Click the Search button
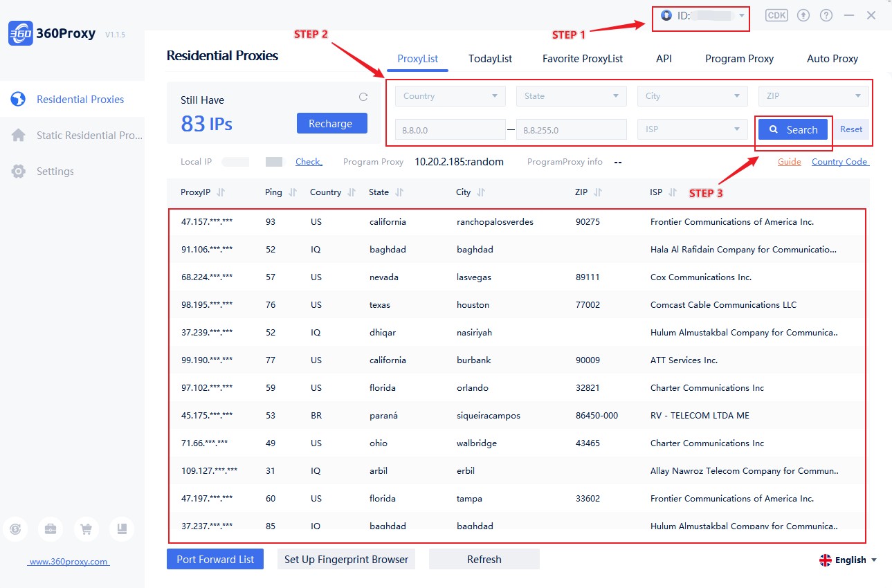 point(793,129)
